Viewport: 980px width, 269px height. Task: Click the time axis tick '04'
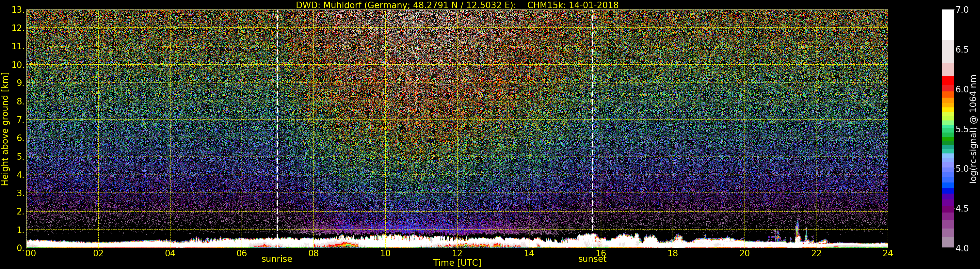(x=170, y=253)
